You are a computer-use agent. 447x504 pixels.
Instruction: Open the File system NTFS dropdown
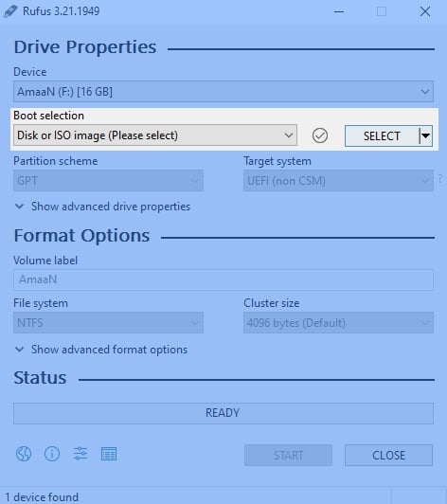click(108, 322)
